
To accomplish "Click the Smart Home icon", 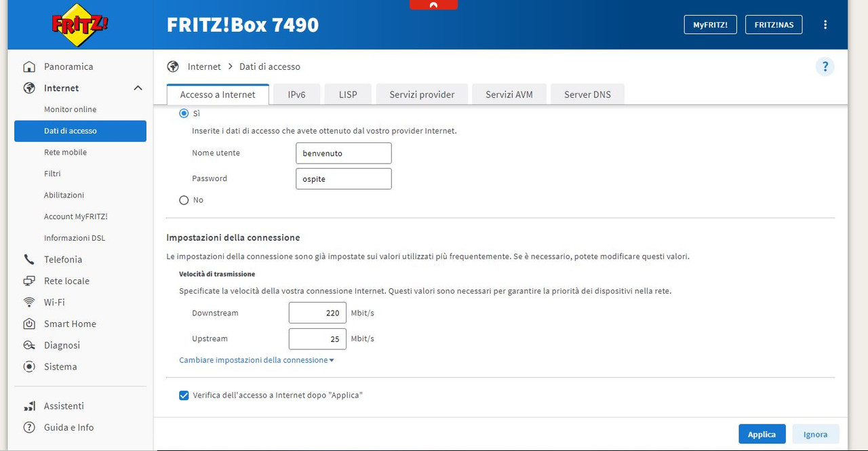I will [x=29, y=323].
